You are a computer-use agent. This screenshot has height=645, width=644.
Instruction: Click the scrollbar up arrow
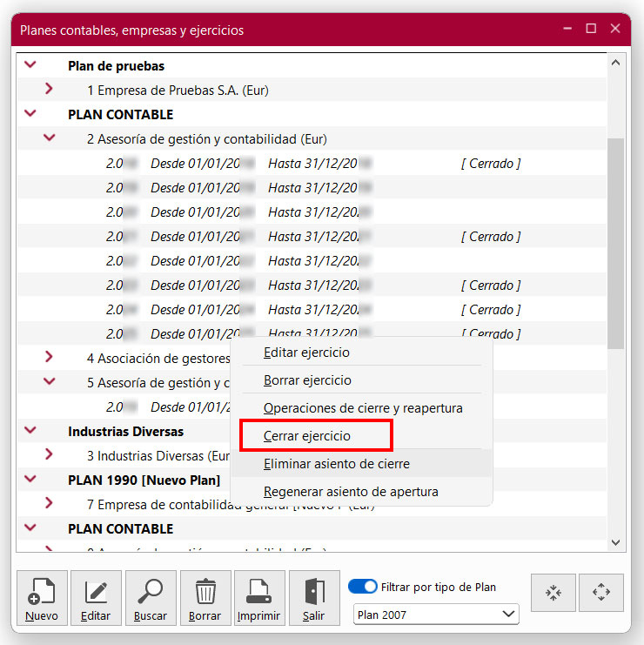[615, 63]
